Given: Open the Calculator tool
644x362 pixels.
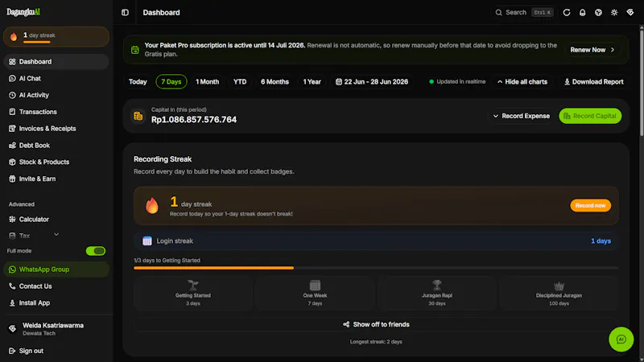Looking at the screenshot, I should [x=56, y=219].
